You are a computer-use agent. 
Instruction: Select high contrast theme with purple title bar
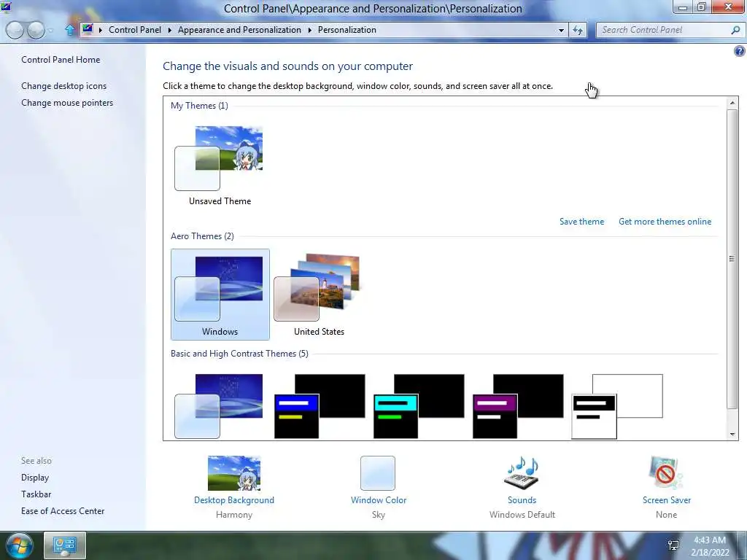point(517,406)
